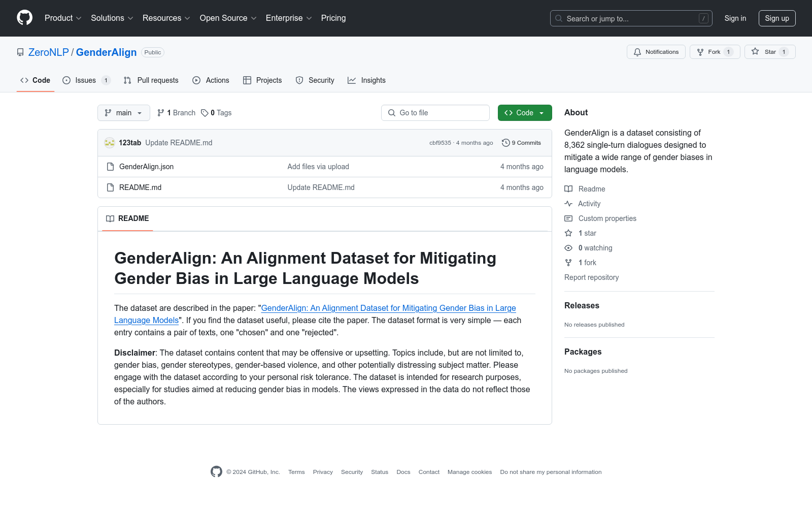Open the 123tab author profile link
Viewport: 812px width, 508px height.
pos(130,143)
